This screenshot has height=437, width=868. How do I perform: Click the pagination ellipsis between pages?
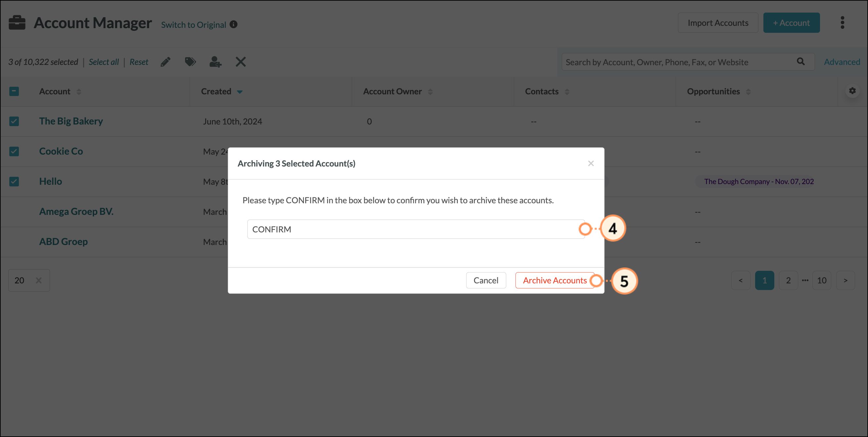[805, 280]
